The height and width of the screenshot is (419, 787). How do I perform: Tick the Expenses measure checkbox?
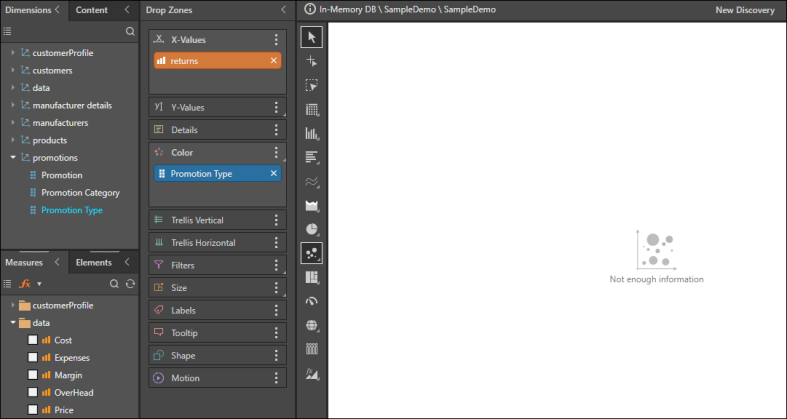click(x=33, y=357)
